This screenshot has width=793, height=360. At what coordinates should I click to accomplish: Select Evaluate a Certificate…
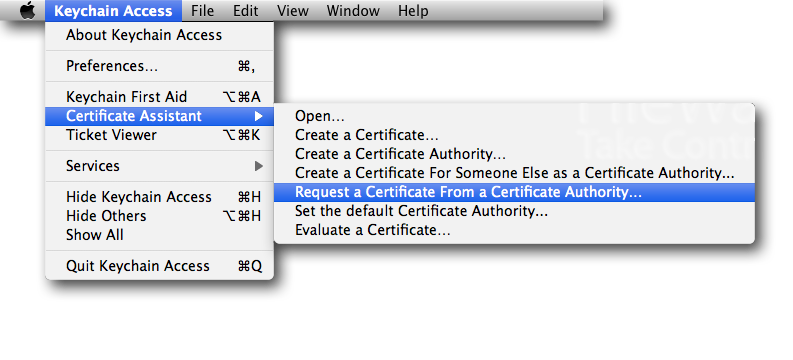pyautogui.click(x=514, y=231)
